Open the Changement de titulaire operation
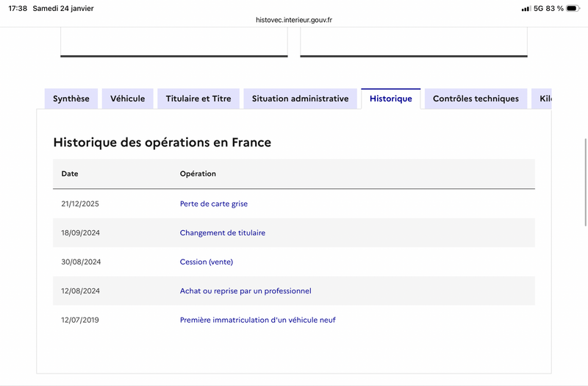The height and width of the screenshot is (386, 588). click(223, 233)
